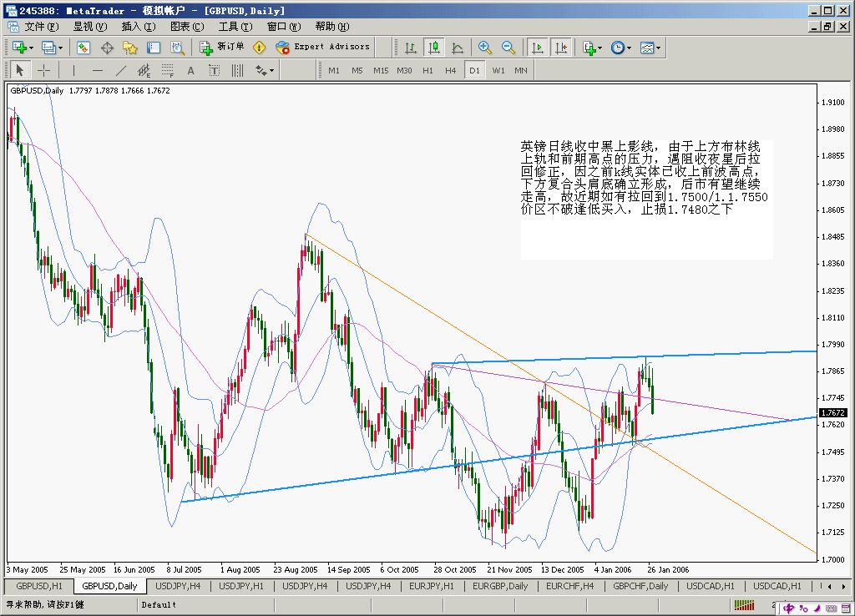Select the Text Label 'T' tool

214,70
